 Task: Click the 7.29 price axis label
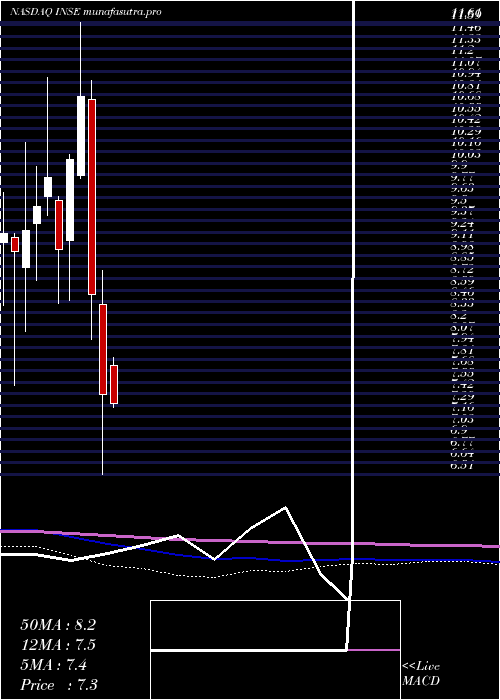tap(463, 398)
